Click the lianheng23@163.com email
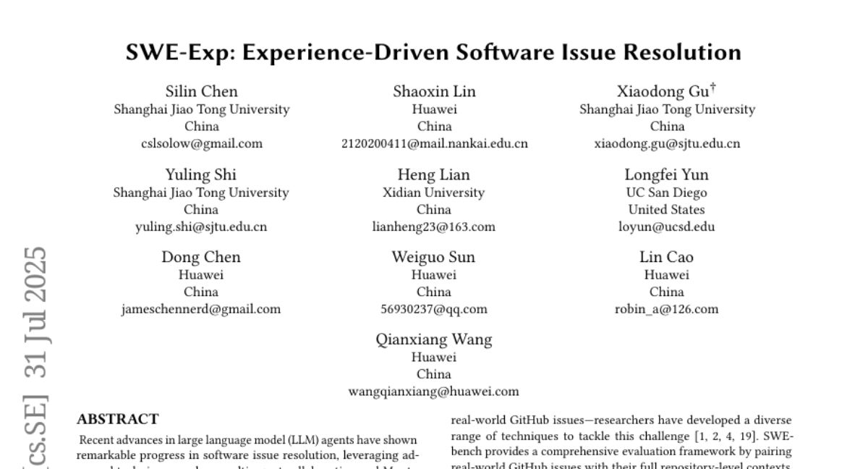The width and height of the screenshot is (868, 469). pyautogui.click(x=434, y=227)
